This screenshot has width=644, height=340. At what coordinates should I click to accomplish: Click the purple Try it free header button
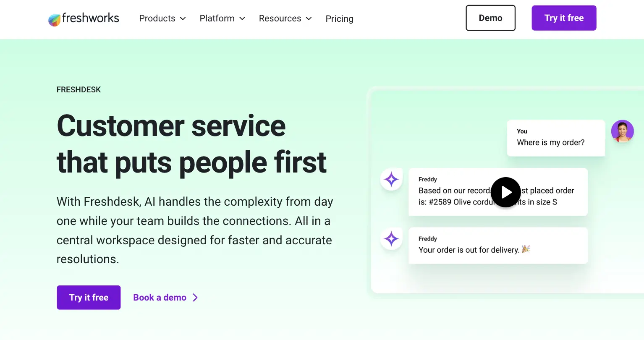click(564, 18)
